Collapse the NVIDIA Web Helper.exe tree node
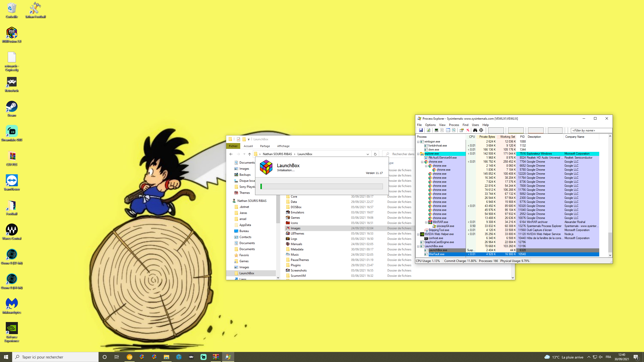 point(418,234)
